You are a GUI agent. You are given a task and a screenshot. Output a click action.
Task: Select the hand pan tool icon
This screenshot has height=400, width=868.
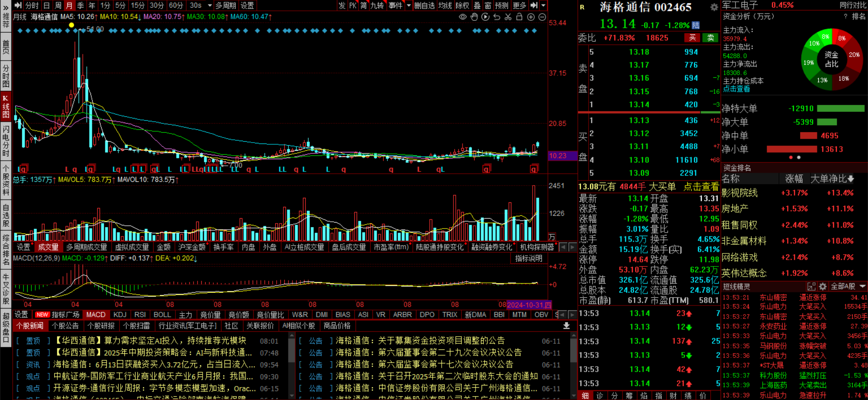[474, 17]
